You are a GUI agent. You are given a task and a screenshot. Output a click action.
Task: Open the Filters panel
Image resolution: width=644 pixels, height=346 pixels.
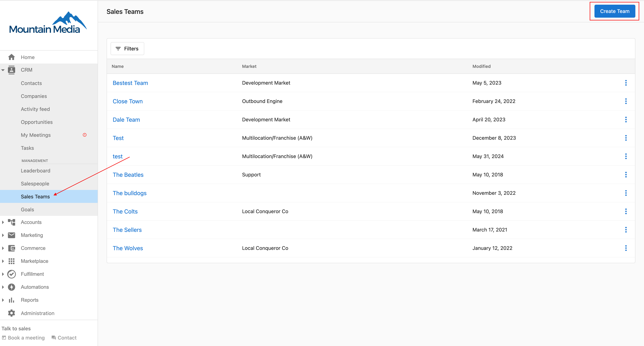coord(127,48)
